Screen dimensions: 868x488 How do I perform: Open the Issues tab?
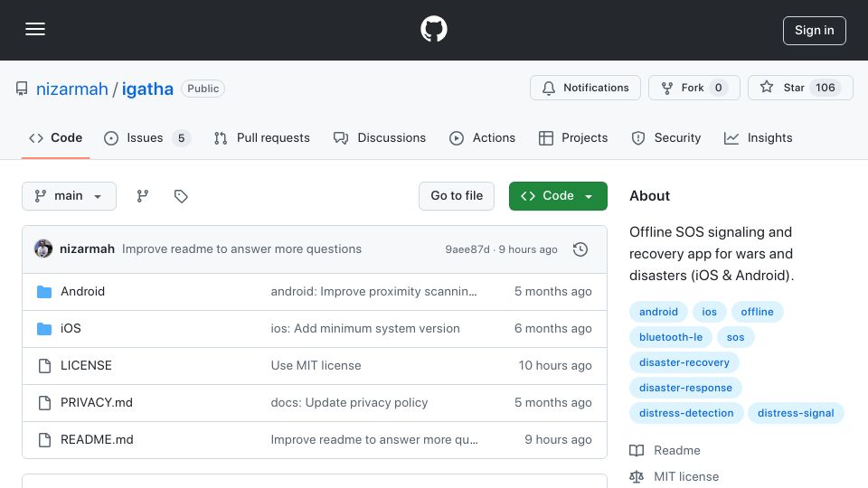coord(146,137)
